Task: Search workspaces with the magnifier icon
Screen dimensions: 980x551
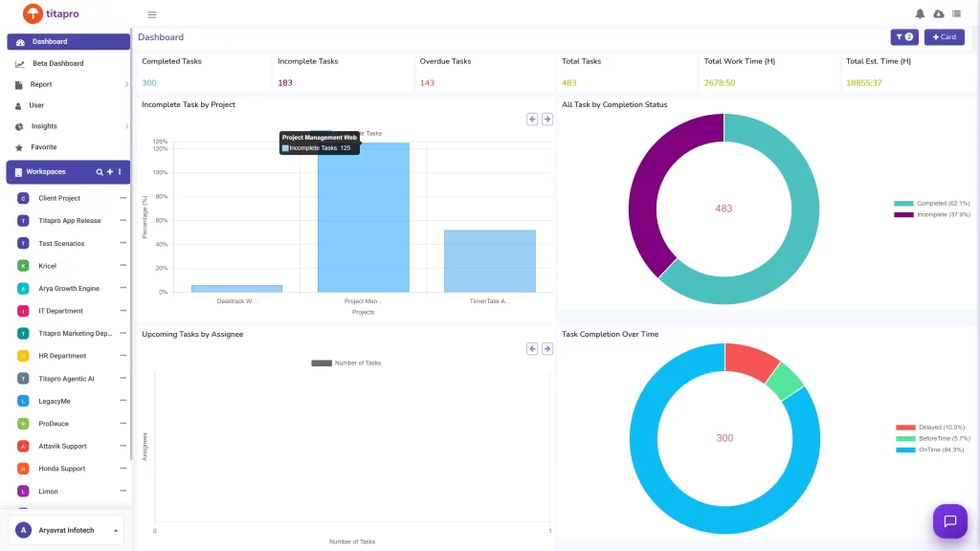Action: [100, 172]
